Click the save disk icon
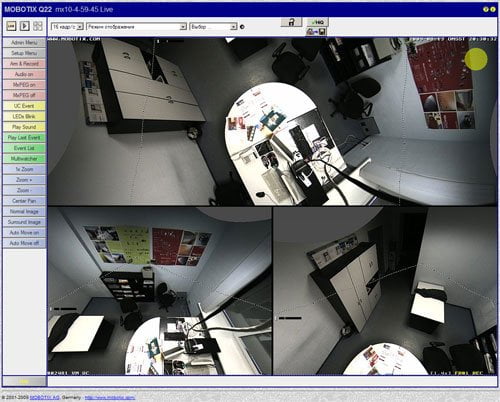The width and height of the screenshot is (500, 402). [322, 32]
